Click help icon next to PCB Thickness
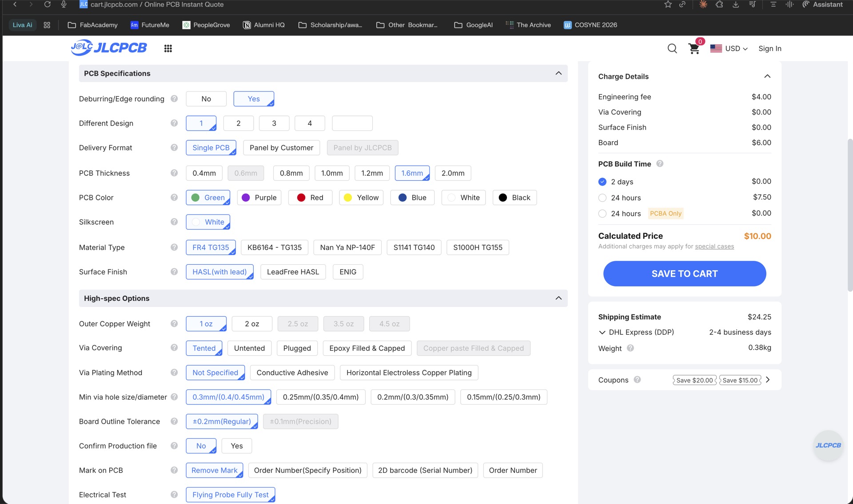This screenshot has width=853, height=504. point(174,173)
